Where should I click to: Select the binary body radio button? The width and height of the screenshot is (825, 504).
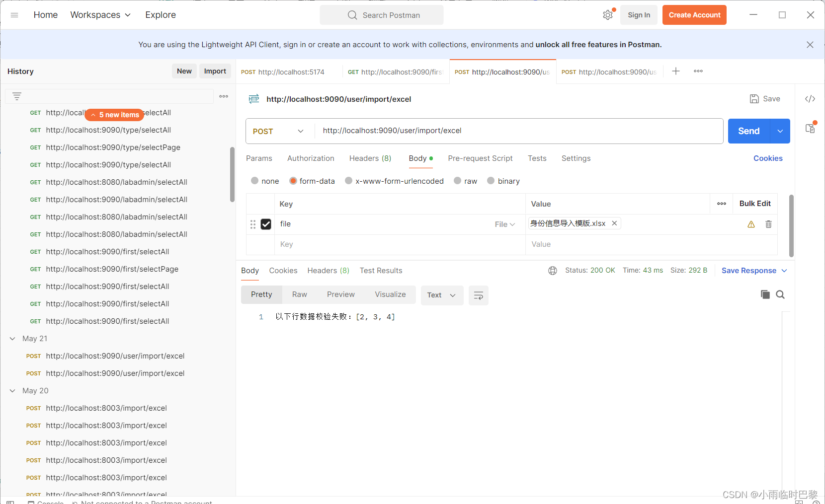point(492,181)
